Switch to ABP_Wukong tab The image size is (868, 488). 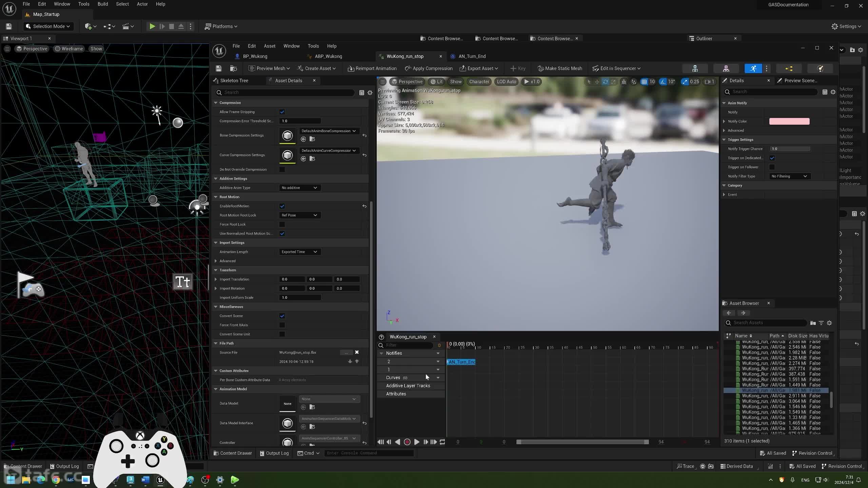click(x=328, y=56)
